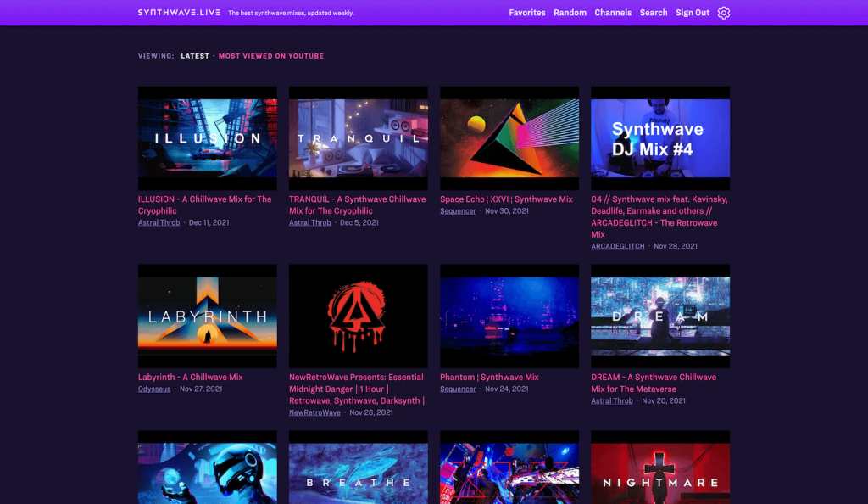Open Favorites in the top navigation
The image size is (868, 504).
coord(527,13)
